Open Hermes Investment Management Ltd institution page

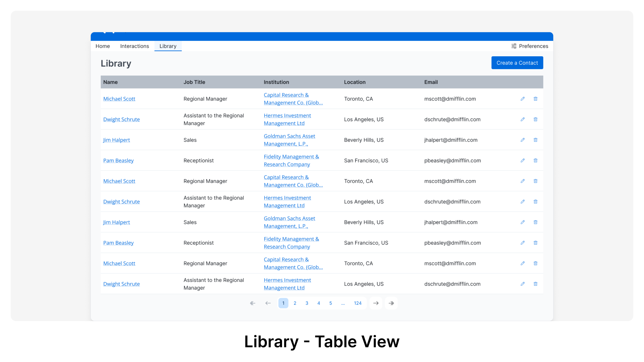(x=287, y=119)
